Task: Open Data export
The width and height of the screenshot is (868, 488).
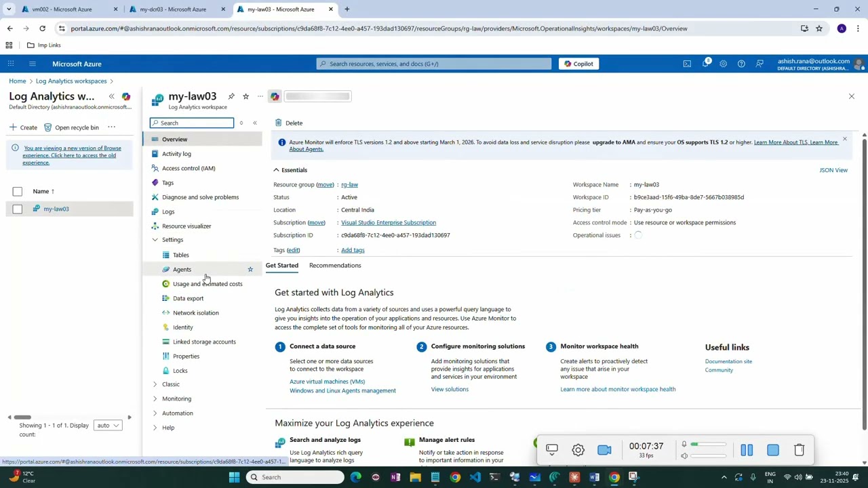Action: [x=188, y=298]
